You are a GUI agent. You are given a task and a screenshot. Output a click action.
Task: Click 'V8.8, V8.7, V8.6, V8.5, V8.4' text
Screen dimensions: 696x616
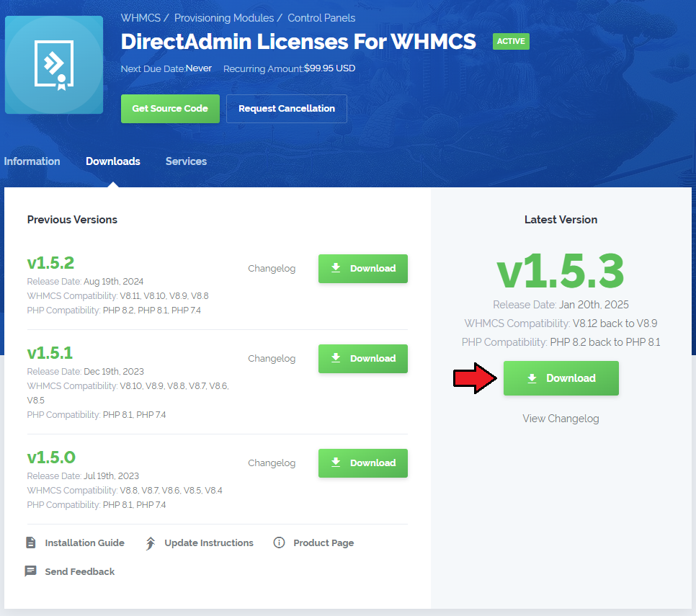pos(171,491)
